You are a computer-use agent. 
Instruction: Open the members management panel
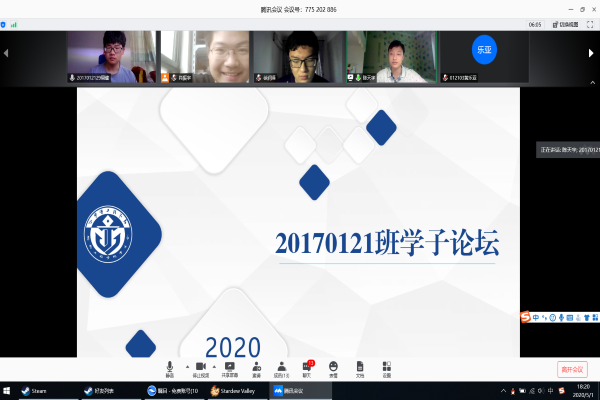pos(282,368)
